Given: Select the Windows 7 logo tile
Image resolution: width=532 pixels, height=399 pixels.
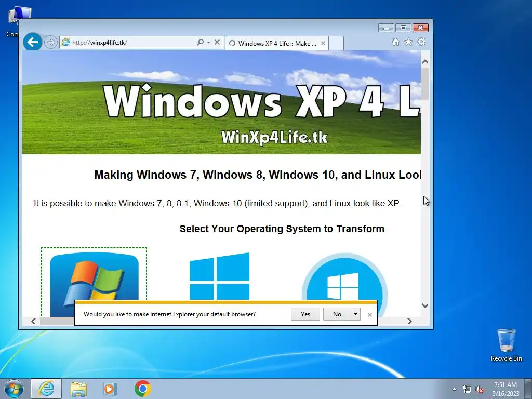Looking at the screenshot, I should tap(94, 283).
